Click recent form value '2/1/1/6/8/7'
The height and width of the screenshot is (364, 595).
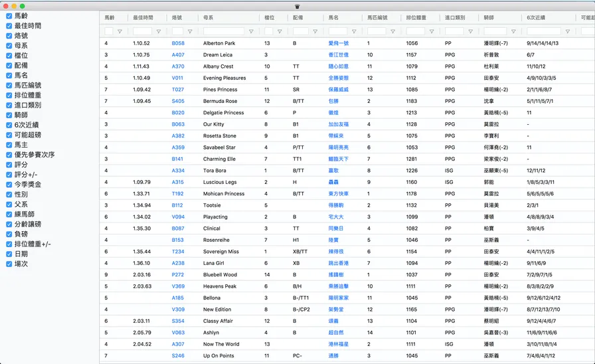539,90
